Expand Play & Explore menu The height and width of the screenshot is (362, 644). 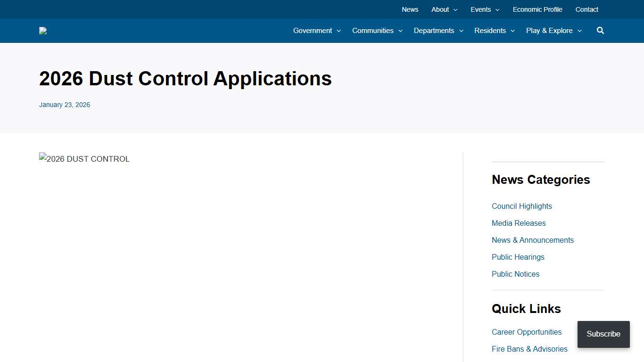pos(554,31)
